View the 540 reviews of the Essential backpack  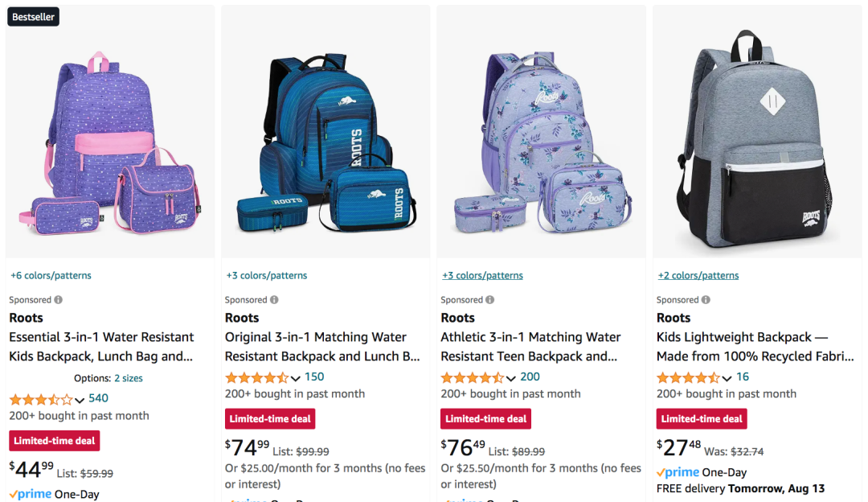[x=98, y=398]
